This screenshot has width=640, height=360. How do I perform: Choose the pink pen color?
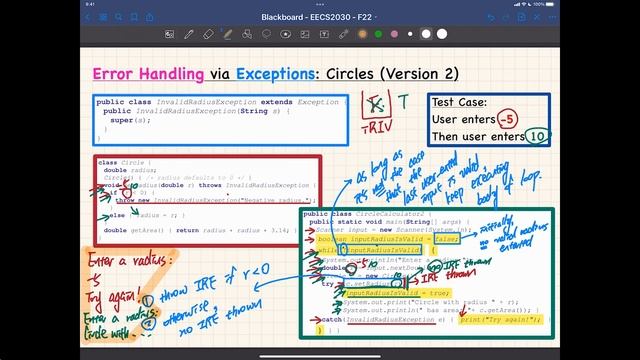(394, 34)
